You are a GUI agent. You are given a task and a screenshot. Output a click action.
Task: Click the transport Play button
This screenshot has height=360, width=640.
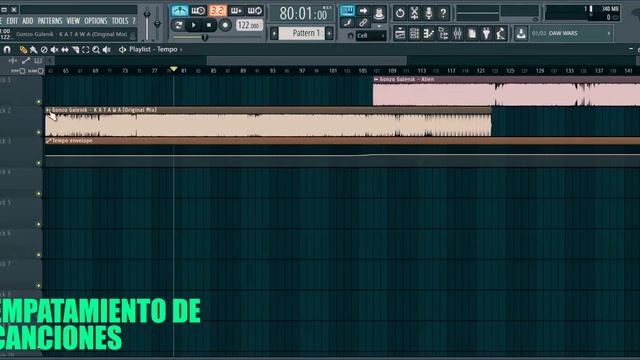coord(193,25)
